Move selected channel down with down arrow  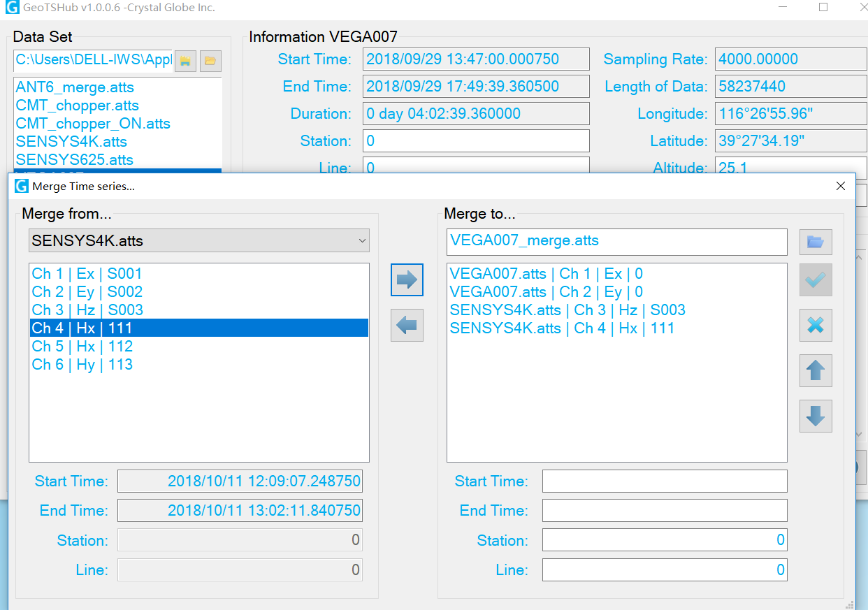(x=816, y=416)
